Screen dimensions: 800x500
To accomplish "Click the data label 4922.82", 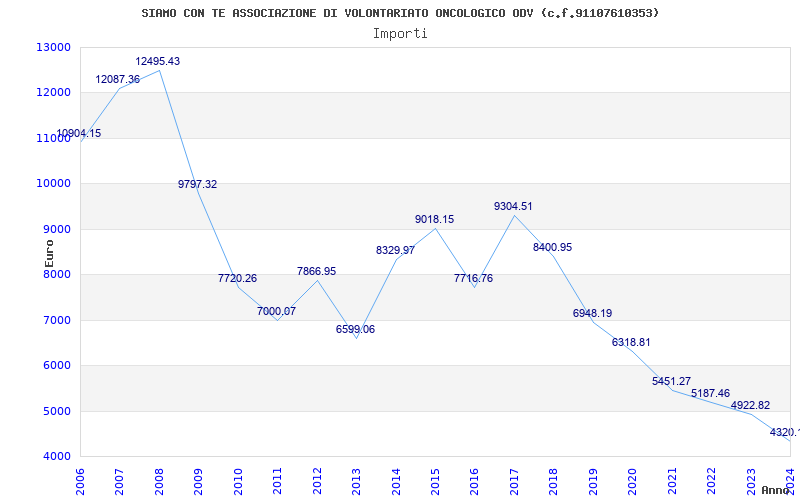I will (x=751, y=406).
